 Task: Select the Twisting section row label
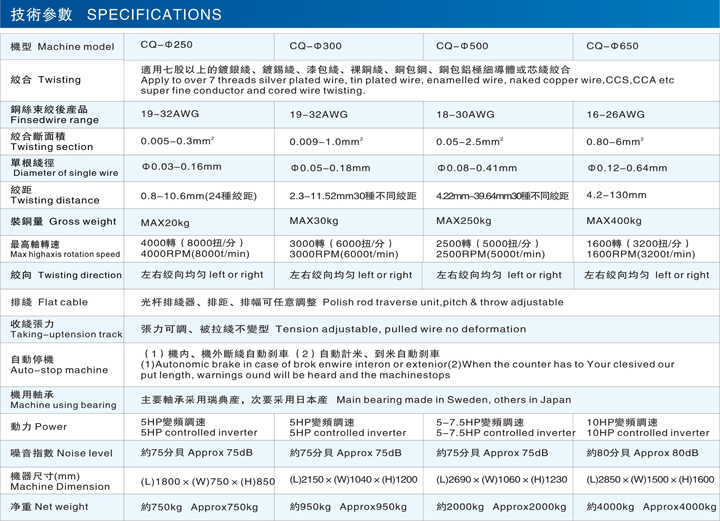coord(51,141)
